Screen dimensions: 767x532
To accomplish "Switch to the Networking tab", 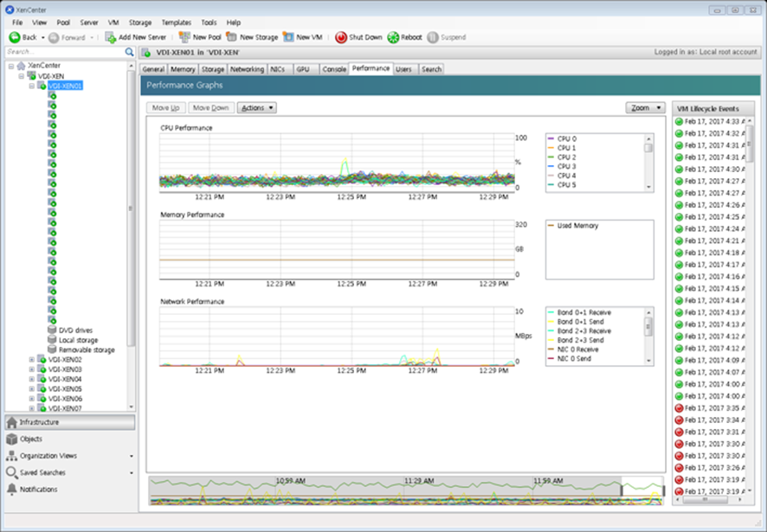I will [x=247, y=69].
